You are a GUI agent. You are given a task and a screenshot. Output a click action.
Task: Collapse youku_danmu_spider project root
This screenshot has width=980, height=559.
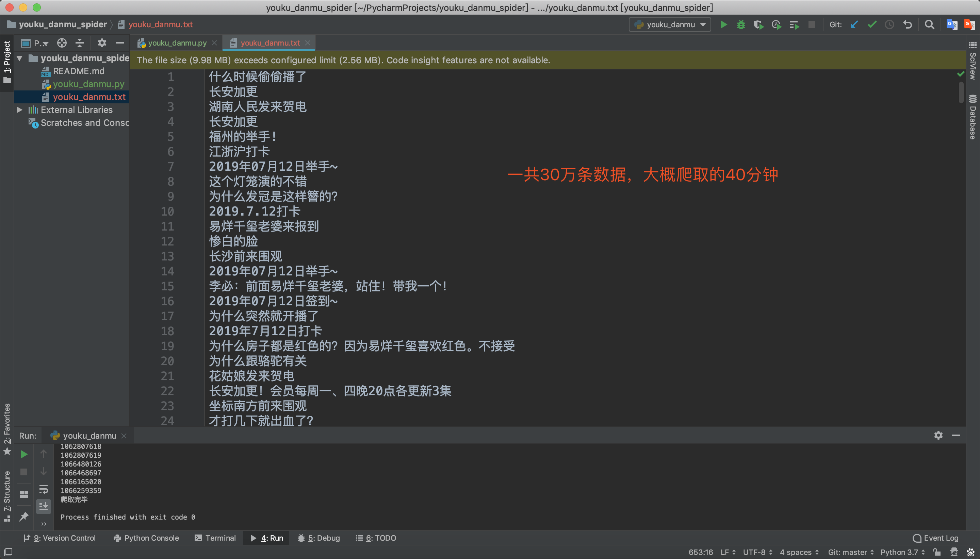click(20, 58)
